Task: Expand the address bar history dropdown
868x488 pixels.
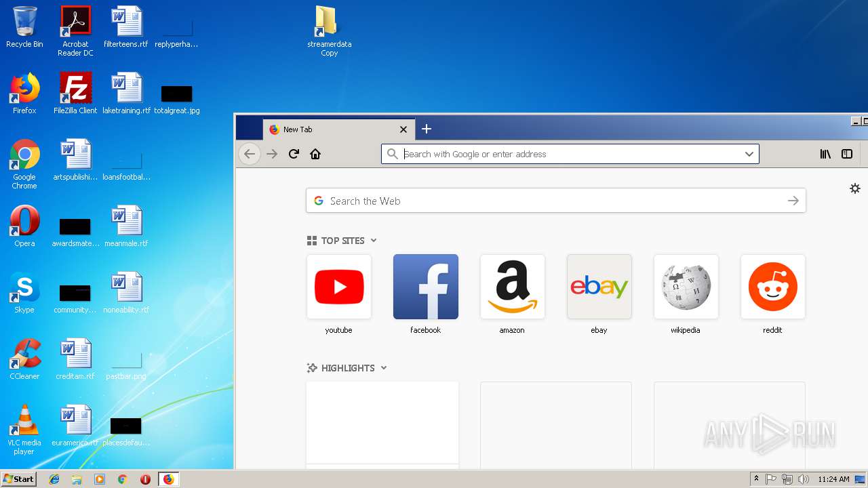Action: 749,154
